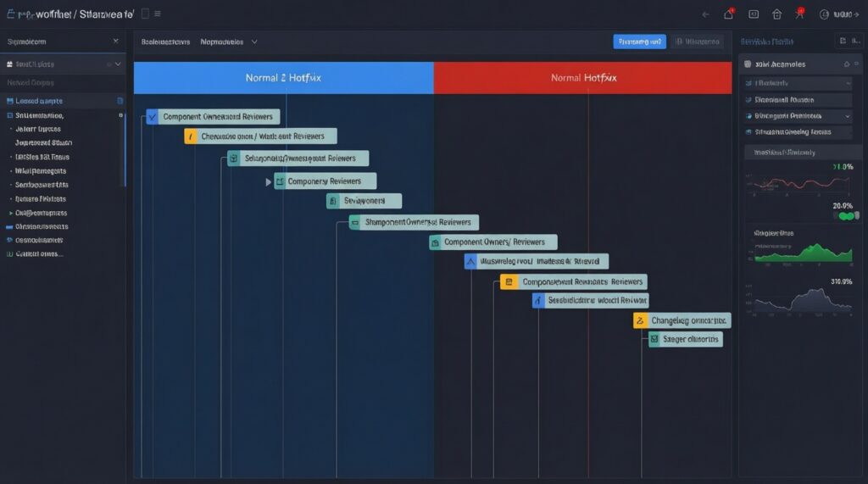Toggle the blue checkbox on first Component bar
This screenshot has width=868, height=484.
(152, 117)
